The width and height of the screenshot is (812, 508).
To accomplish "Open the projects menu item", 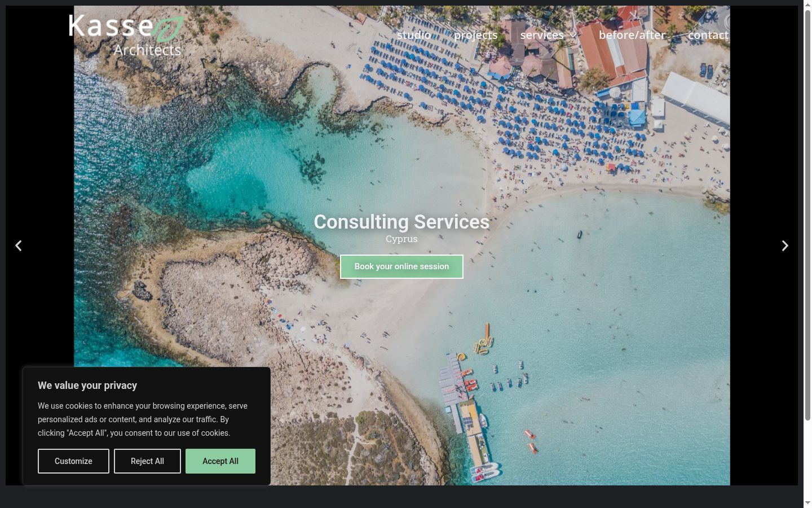I will pyautogui.click(x=476, y=35).
